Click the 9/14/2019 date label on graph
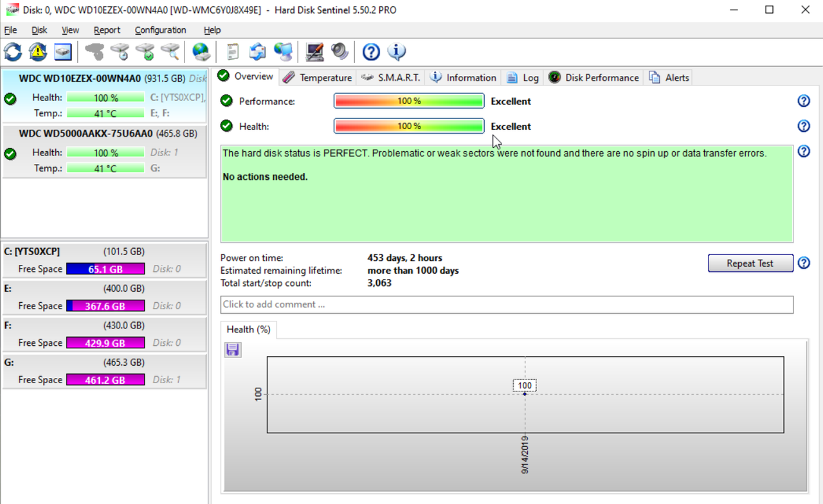The height and width of the screenshot is (504, 823). point(525,454)
